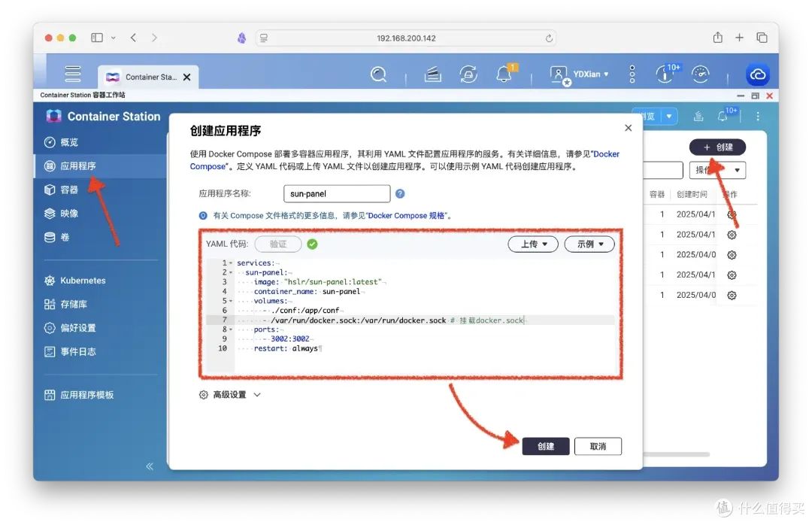The image size is (812, 525).
Task: Open background tasks stack icon
Action: pos(433,74)
